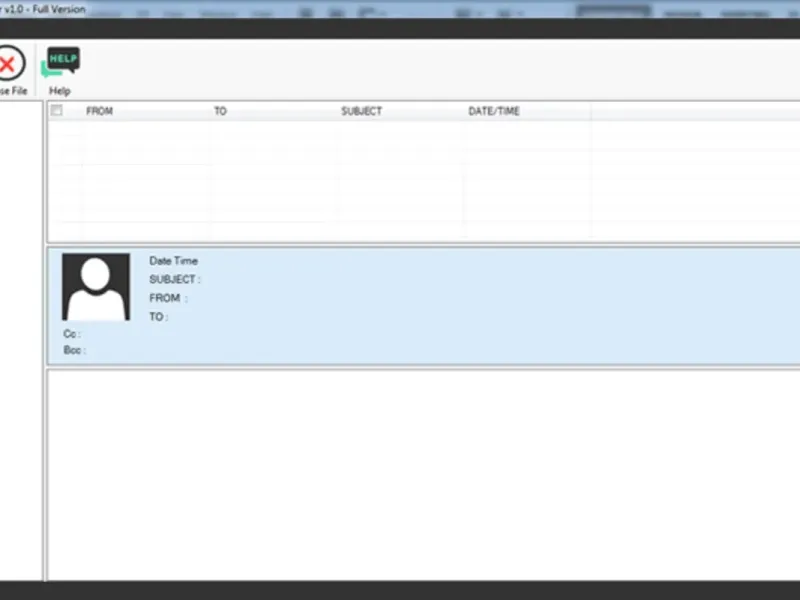This screenshot has width=800, height=600.
Task: Select the Bcc : label in preview header
Action: (74, 350)
